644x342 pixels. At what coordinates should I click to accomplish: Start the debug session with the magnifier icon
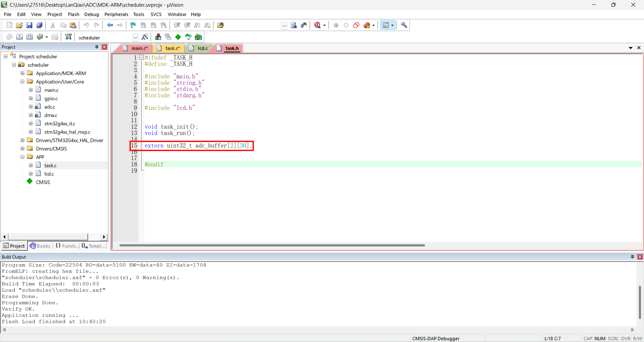(x=317, y=25)
